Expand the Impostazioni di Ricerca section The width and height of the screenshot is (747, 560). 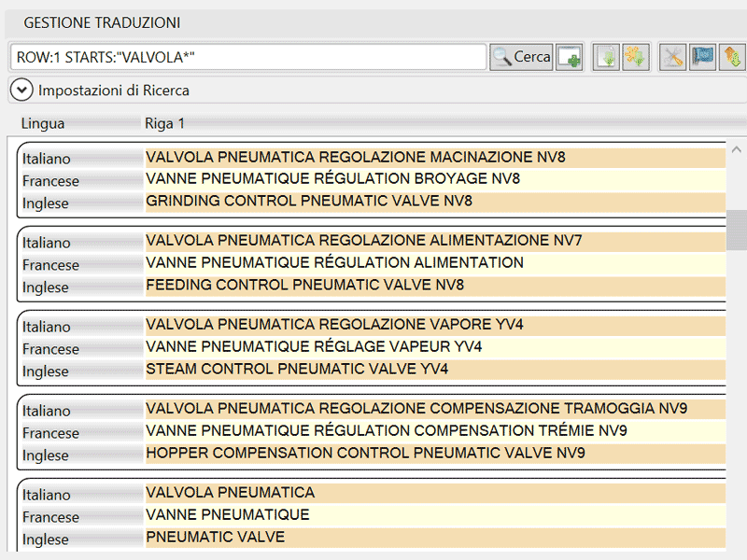point(21,91)
